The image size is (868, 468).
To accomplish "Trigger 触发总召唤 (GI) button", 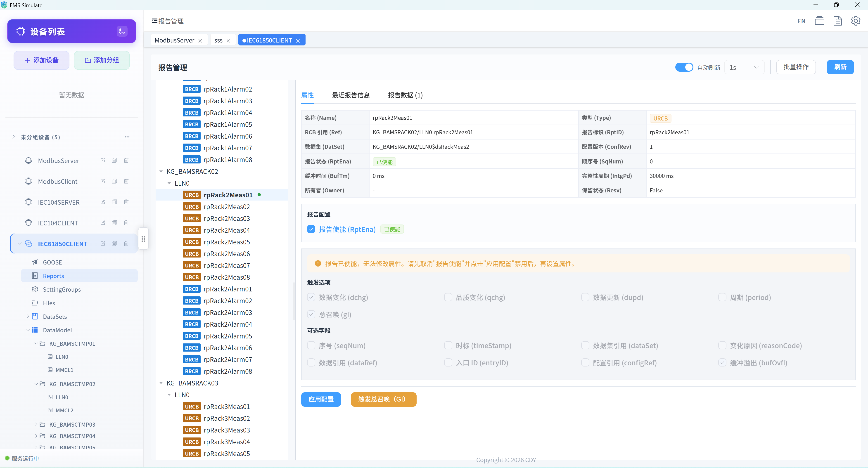I will [384, 399].
